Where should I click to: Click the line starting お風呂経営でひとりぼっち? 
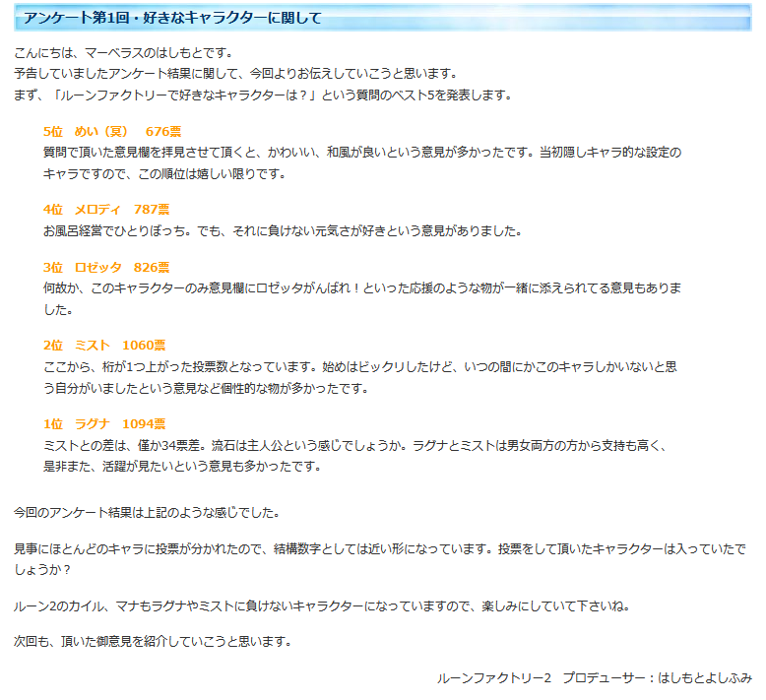283,231
